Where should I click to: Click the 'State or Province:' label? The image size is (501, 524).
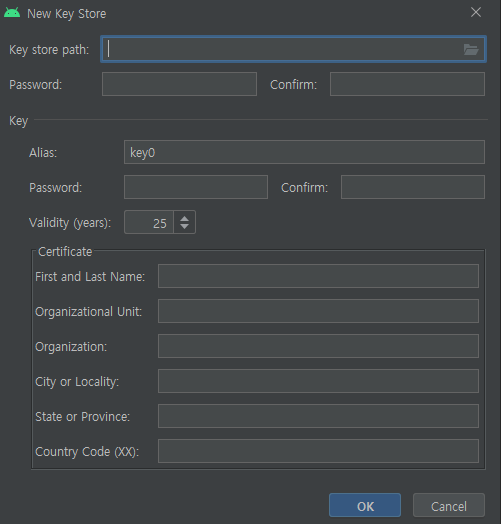point(83,417)
